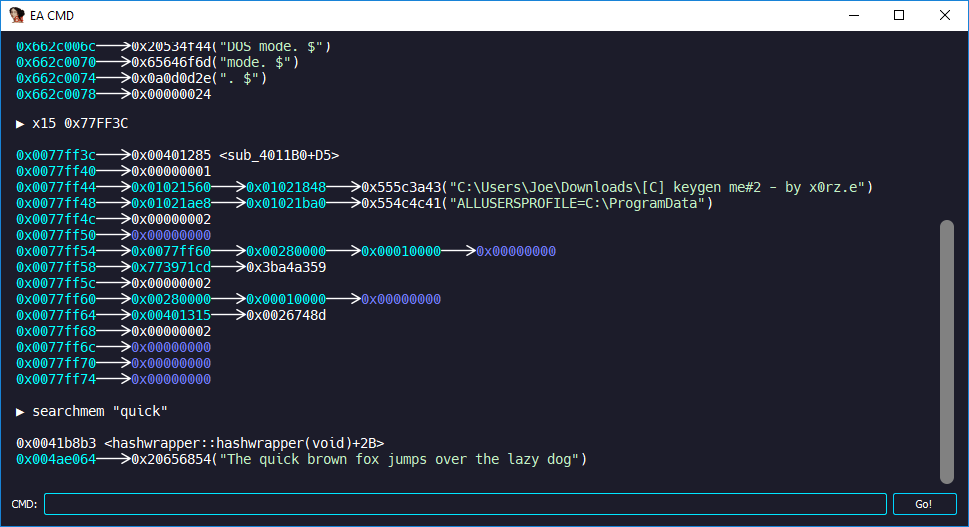This screenshot has height=527, width=969.
Task: Click value 0x555c3a43
Action: coord(401,187)
